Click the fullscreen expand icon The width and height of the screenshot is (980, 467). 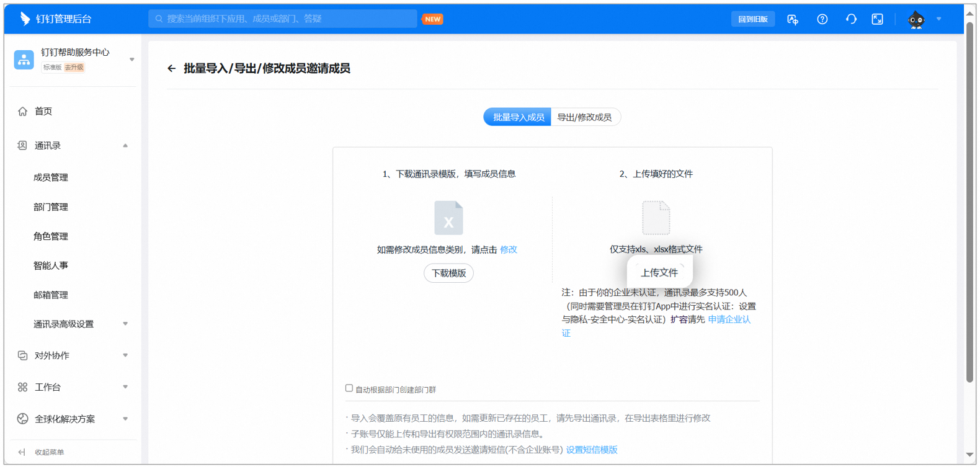(x=877, y=19)
